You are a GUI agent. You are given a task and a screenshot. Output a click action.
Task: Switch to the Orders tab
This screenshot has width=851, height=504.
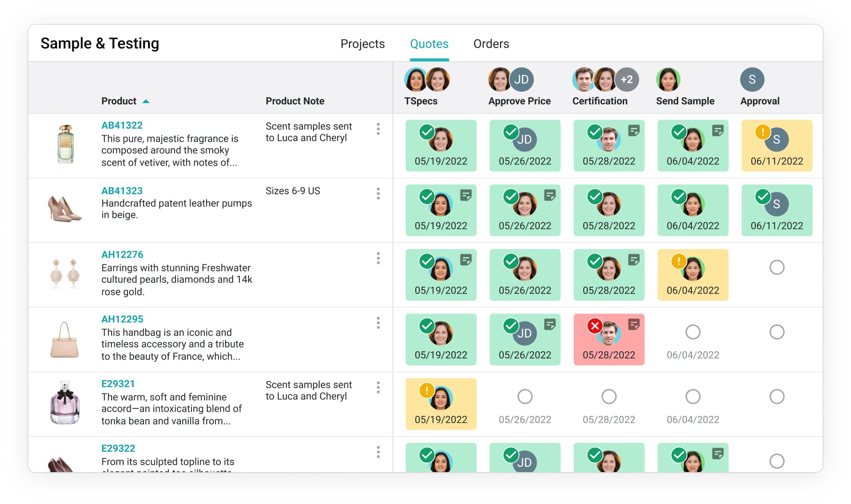tap(491, 44)
